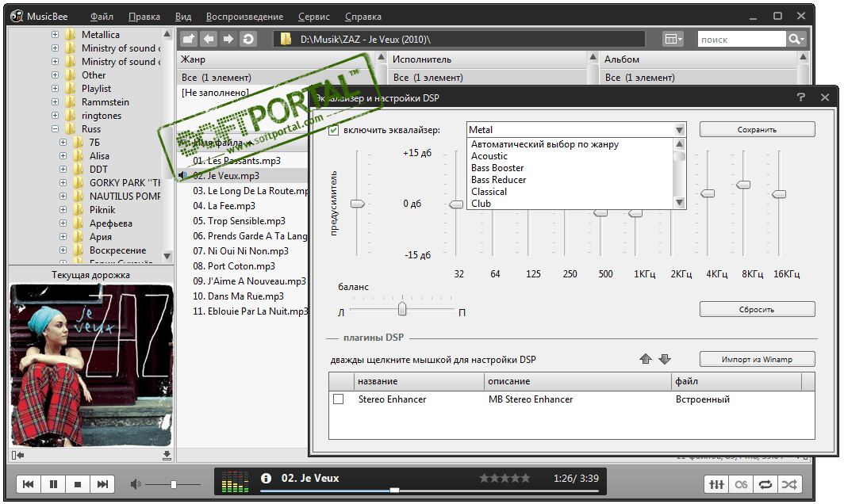This screenshot has width=844, height=504.
Task: Open the equalizer button in player bar
Action: (x=716, y=484)
